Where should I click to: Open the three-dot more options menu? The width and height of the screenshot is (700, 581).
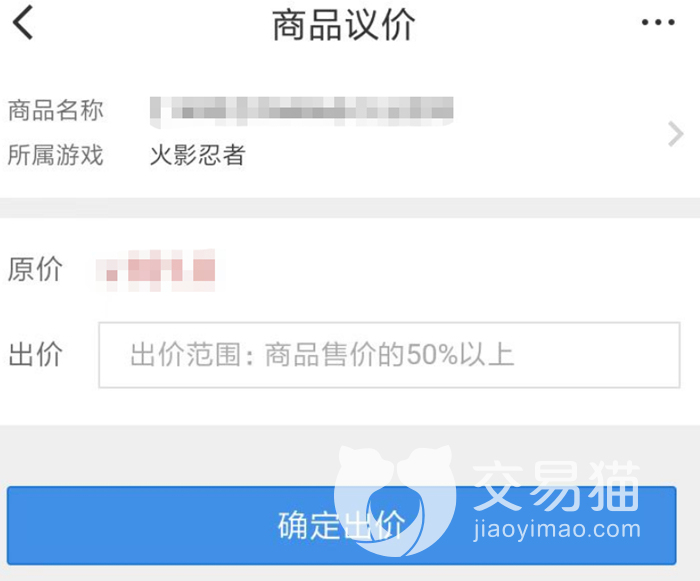coord(658,22)
